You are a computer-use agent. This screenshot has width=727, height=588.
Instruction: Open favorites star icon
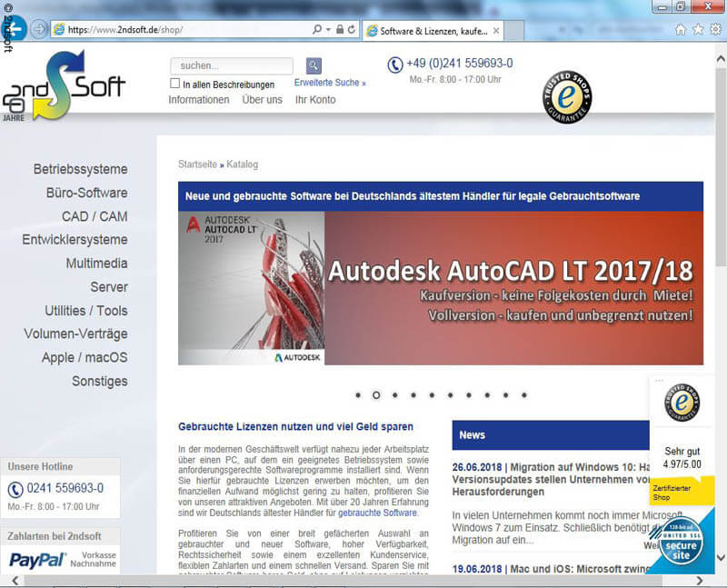pos(698,30)
